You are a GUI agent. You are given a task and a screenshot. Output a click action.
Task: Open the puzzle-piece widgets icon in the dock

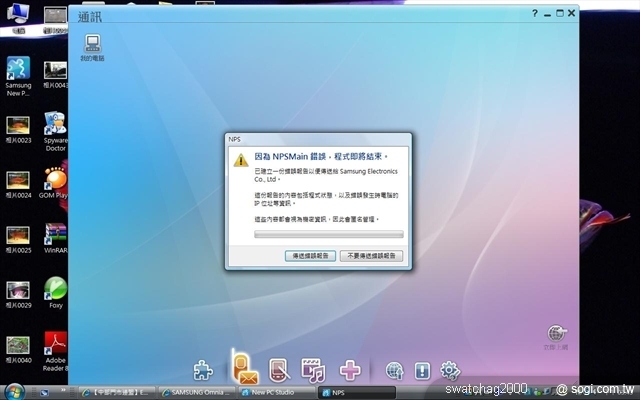(203, 370)
